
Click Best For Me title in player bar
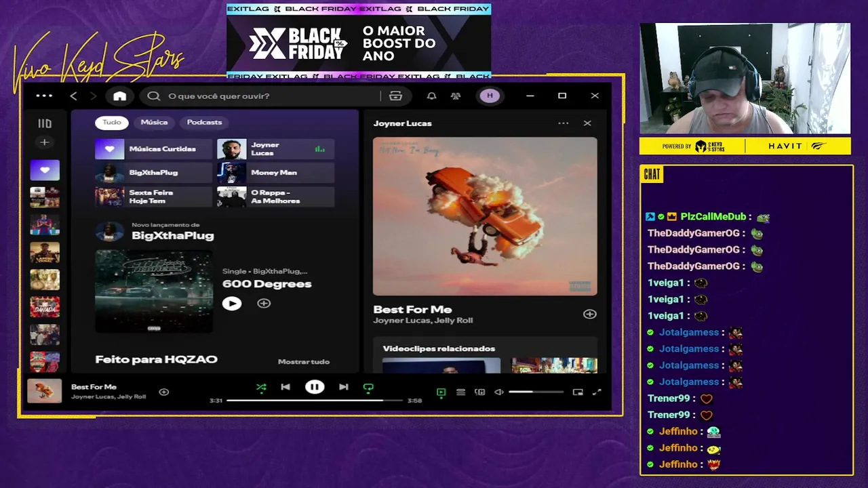point(94,387)
